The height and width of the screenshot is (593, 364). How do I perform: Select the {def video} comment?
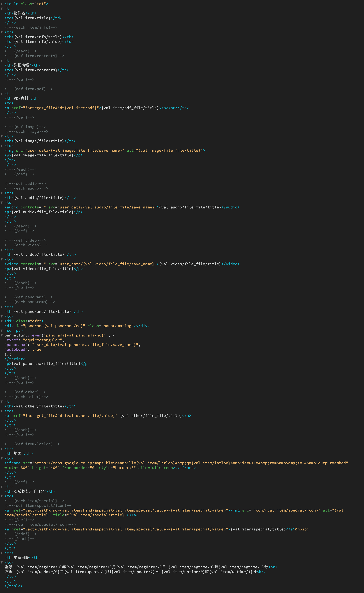25,240
